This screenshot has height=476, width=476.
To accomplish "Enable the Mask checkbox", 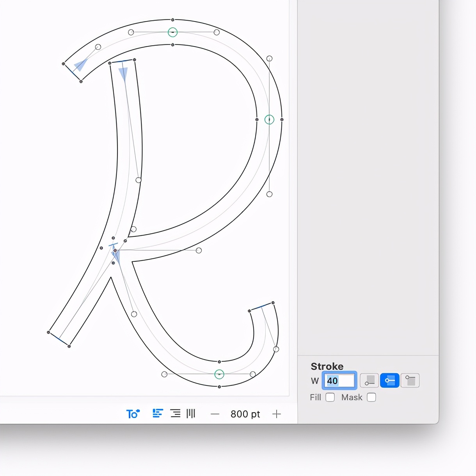I will (371, 397).
